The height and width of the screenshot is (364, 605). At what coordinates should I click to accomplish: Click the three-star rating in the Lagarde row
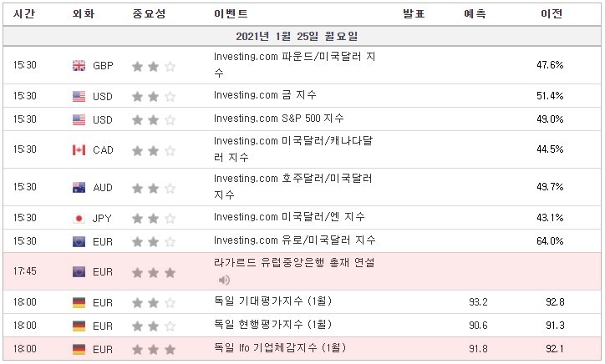[154, 273]
